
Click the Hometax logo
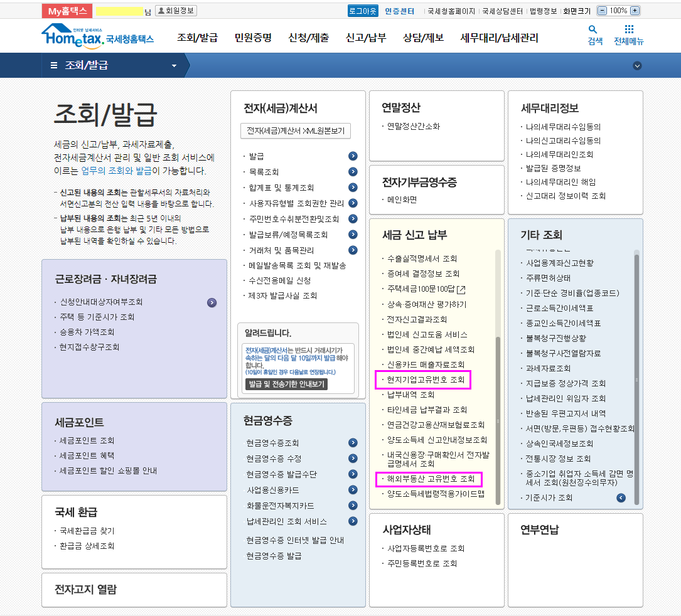[97, 36]
